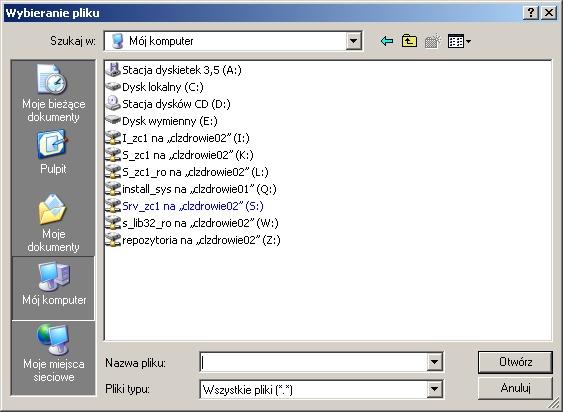Create a new folder via toolbar icon
This screenshot has height=412, width=563.
pyautogui.click(x=432, y=41)
